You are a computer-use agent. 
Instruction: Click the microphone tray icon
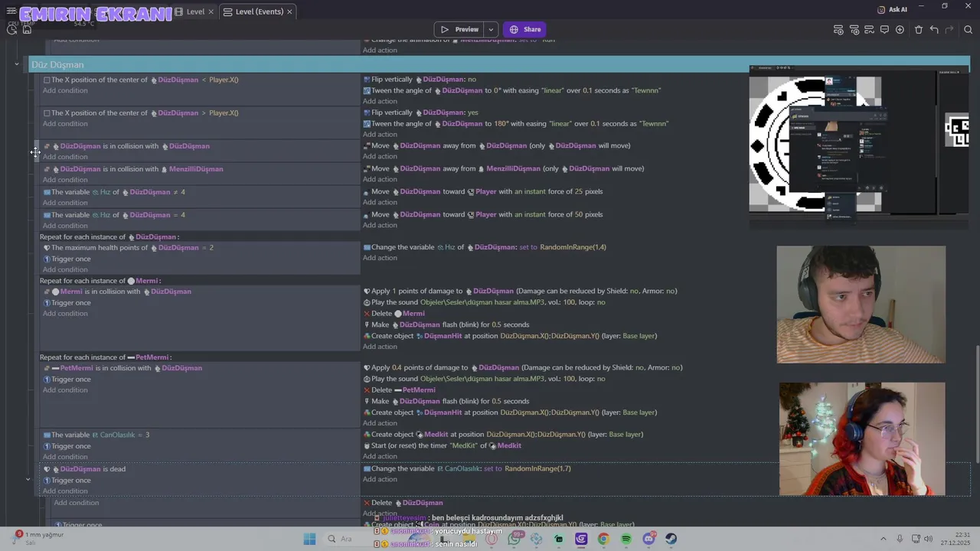[900, 539]
